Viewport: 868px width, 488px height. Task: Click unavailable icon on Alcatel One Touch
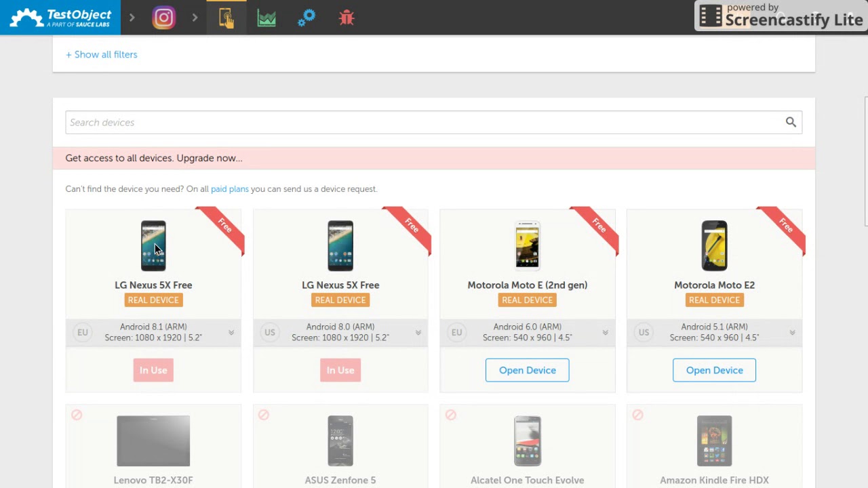pos(451,415)
